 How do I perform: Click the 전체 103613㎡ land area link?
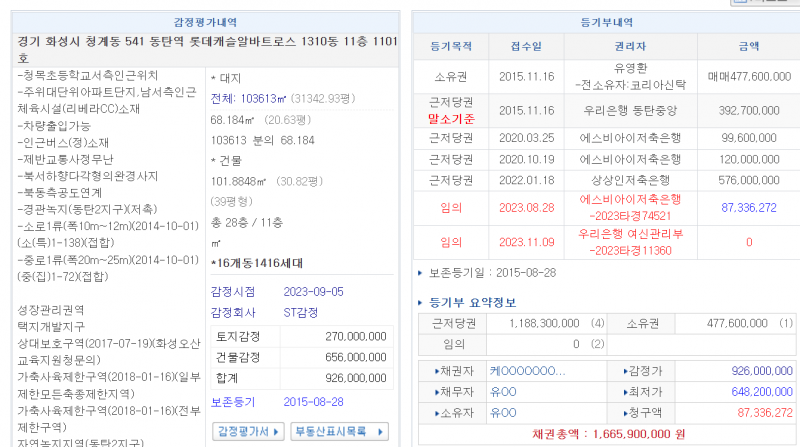(260, 98)
